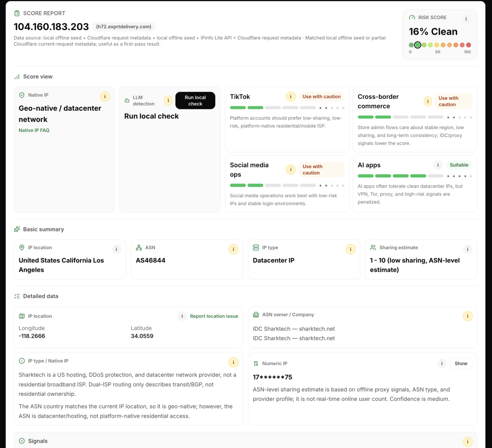The image size is (492, 448).
Task: Open the Signals section info icon
Action: click(467, 441)
